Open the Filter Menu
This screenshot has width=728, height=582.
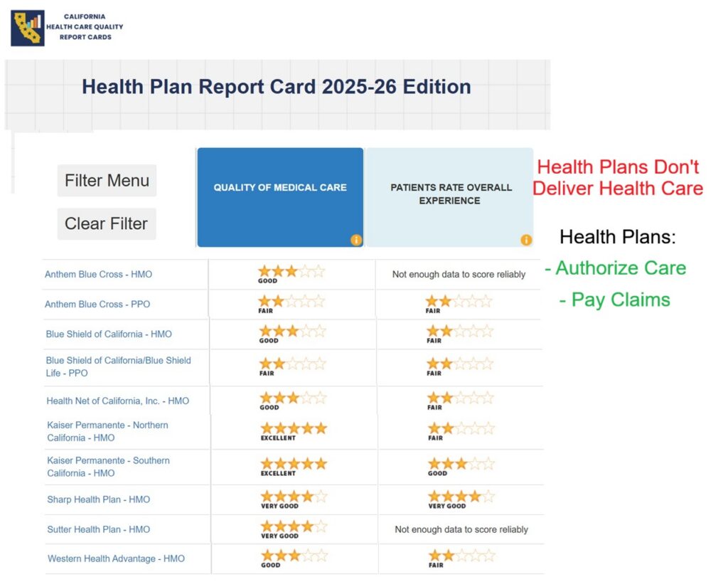pyautogui.click(x=107, y=180)
